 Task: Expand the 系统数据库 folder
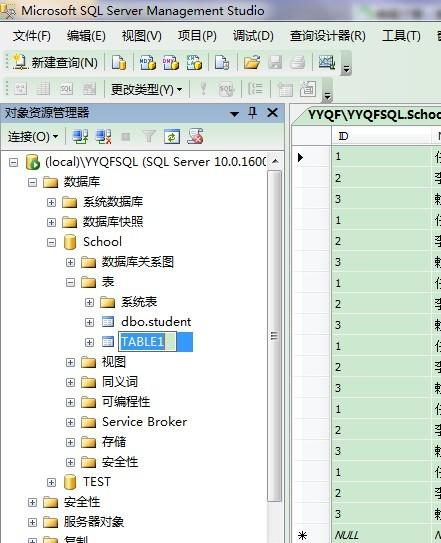tap(51, 202)
